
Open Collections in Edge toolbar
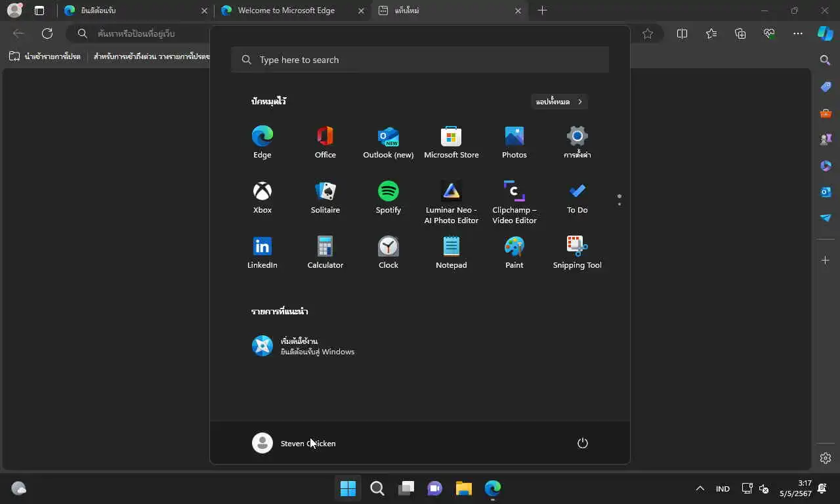click(740, 33)
